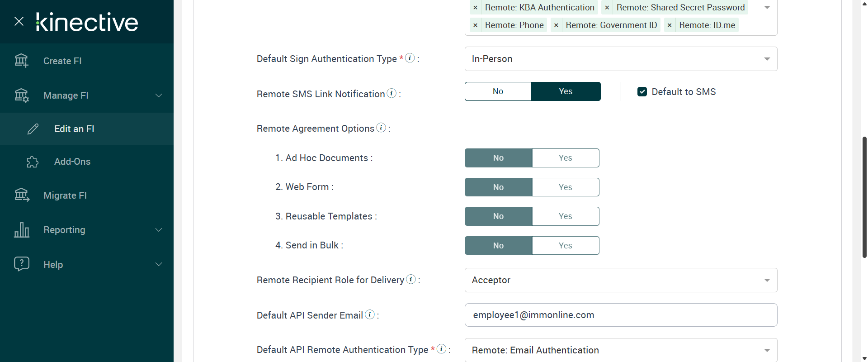Click the Reporting bar chart icon

coord(22,230)
